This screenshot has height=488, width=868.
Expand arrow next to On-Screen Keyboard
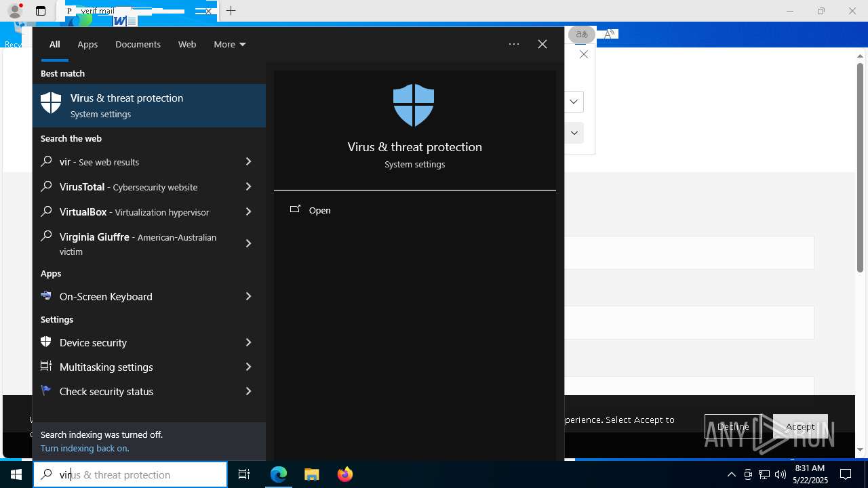(249, 296)
